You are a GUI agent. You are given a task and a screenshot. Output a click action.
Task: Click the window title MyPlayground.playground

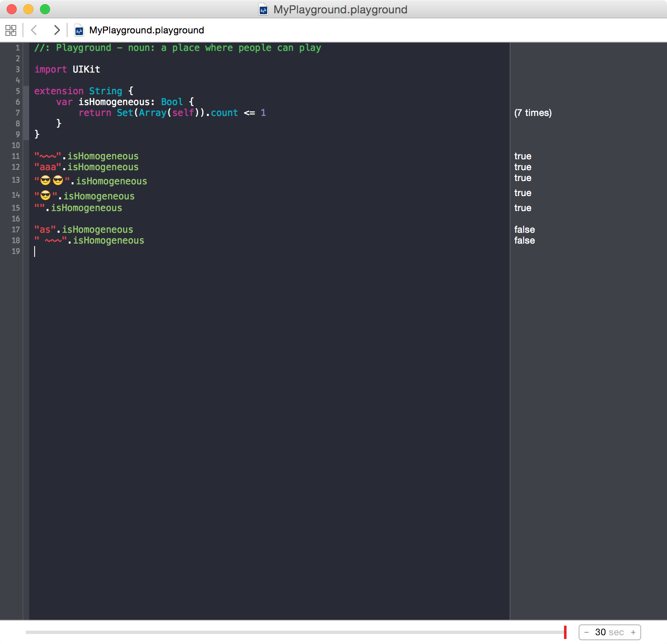340,9
